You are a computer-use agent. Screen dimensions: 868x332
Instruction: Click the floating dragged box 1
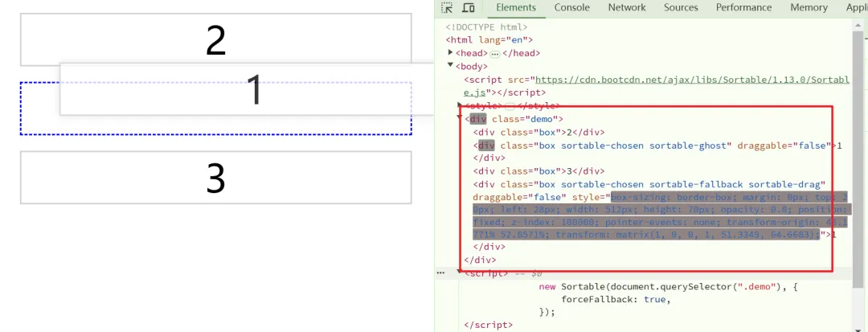pyautogui.click(x=247, y=89)
